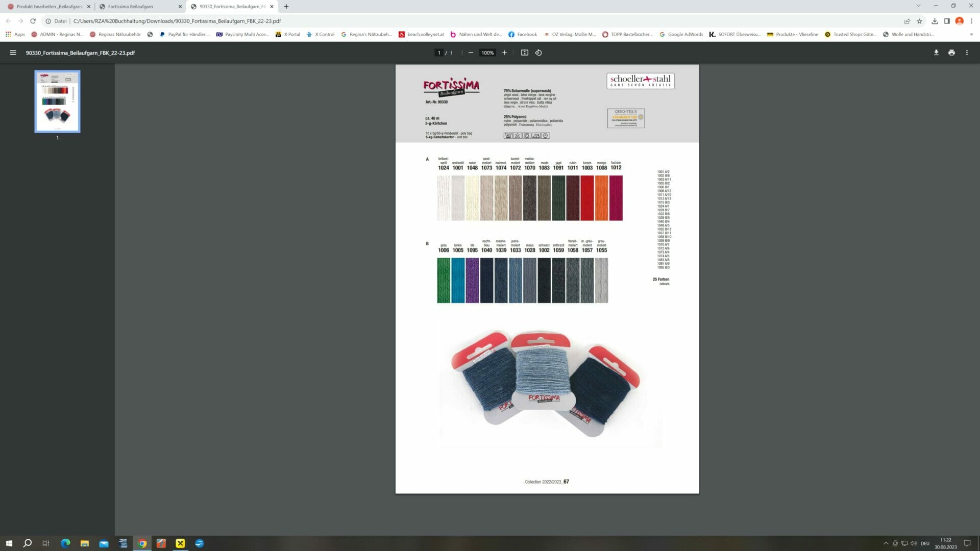Click the orange 'mango 1008' yarn swatch
The image size is (980, 551).
pos(601,198)
